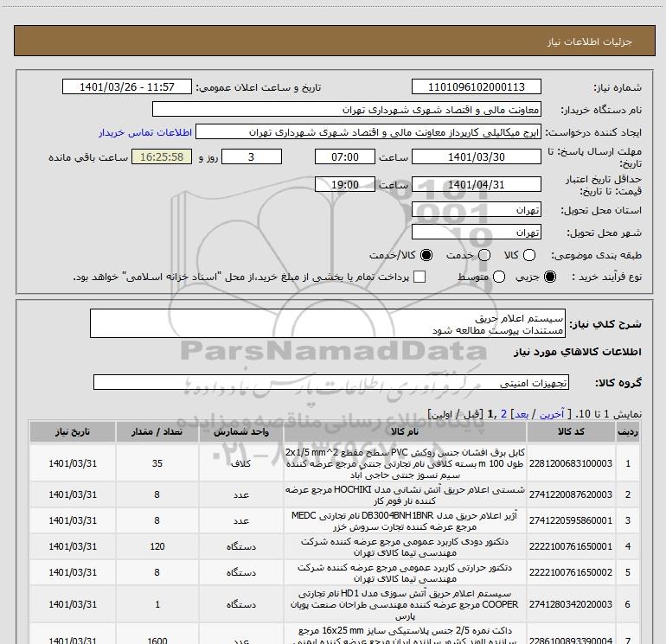Click the تعداد / مقدار column header

click(157, 431)
